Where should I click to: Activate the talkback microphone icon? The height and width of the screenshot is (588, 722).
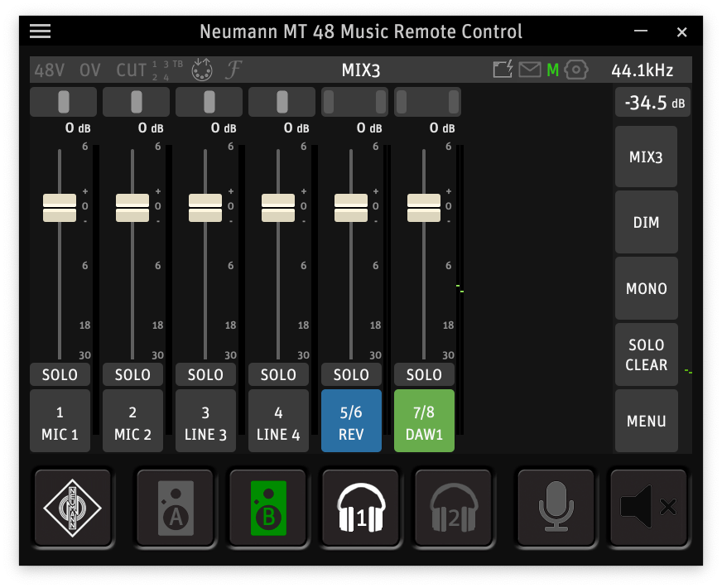point(556,508)
